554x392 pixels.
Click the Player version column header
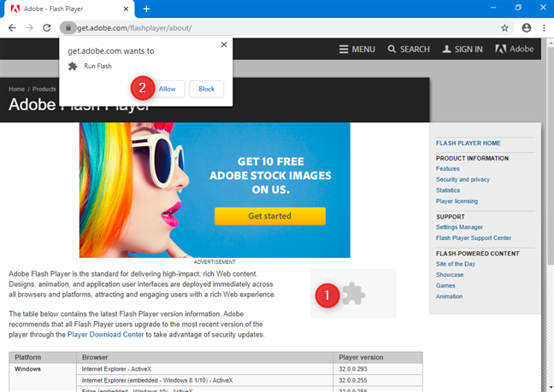click(x=378, y=358)
